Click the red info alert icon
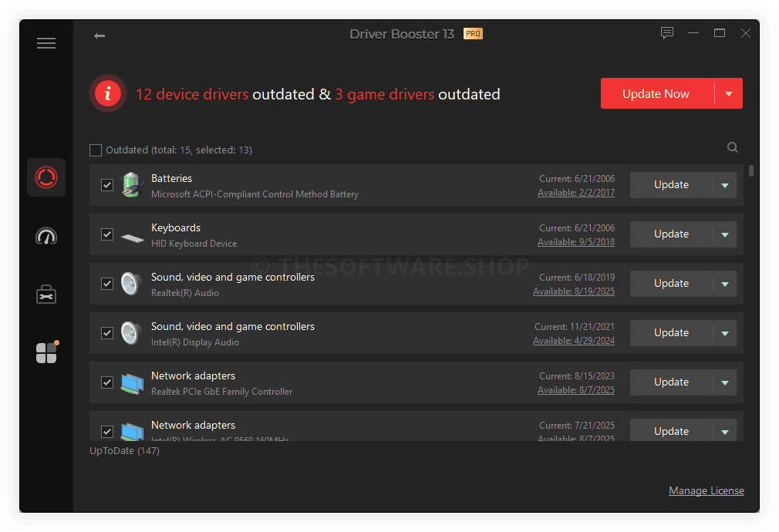 coord(108,94)
